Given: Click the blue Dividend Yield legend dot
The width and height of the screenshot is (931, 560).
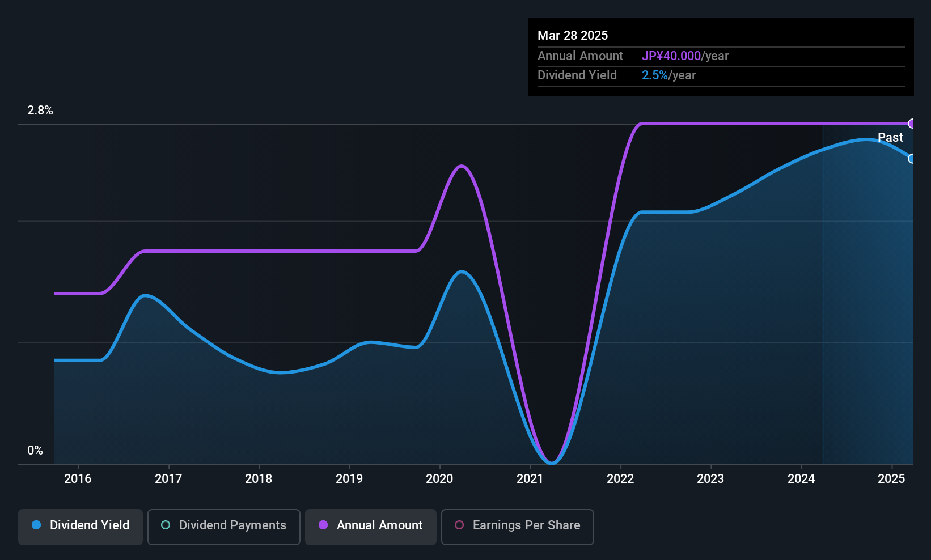Looking at the screenshot, I should click(x=36, y=525).
